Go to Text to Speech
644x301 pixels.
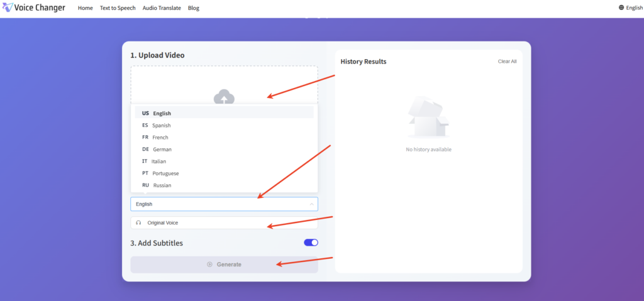tap(118, 8)
